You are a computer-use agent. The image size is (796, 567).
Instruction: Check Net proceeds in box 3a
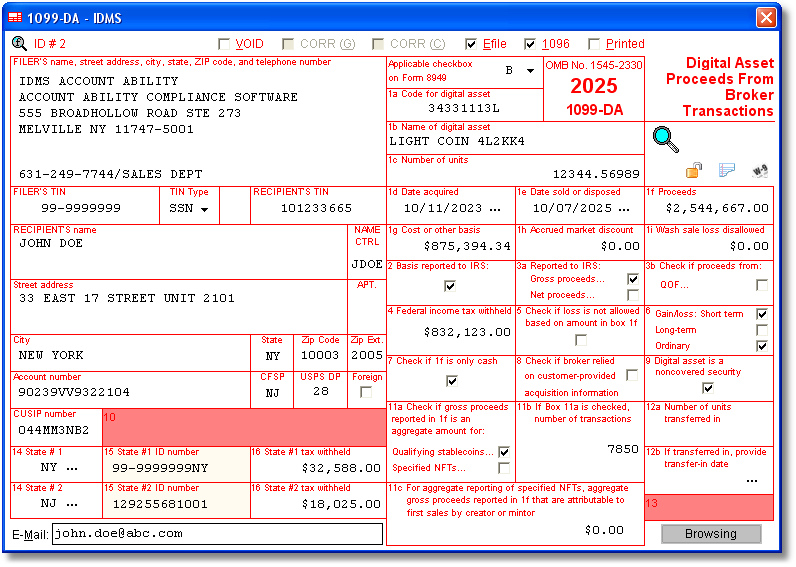click(633, 295)
